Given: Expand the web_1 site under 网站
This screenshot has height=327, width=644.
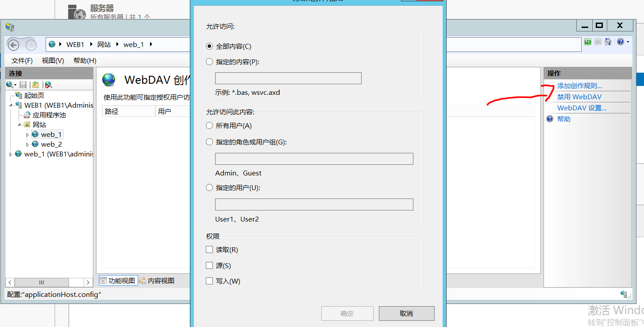Looking at the screenshot, I should tap(28, 134).
